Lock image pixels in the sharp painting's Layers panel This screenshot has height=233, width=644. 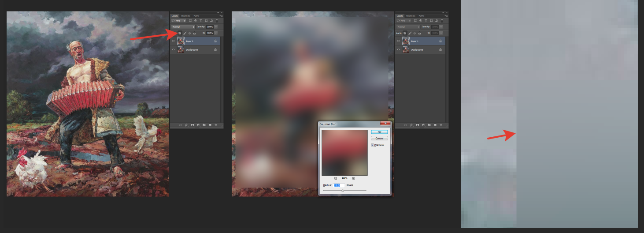pos(185,33)
